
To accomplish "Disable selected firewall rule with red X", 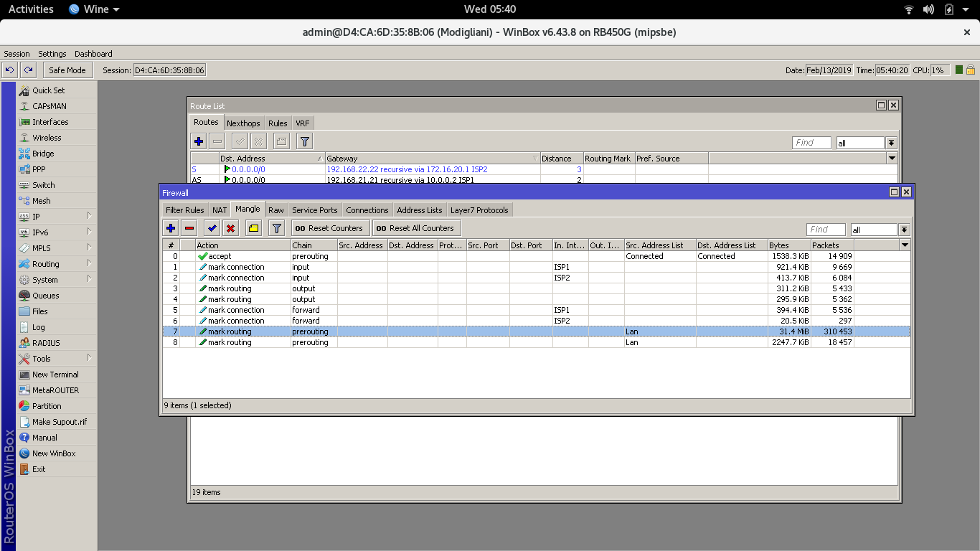I will point(230,228).
